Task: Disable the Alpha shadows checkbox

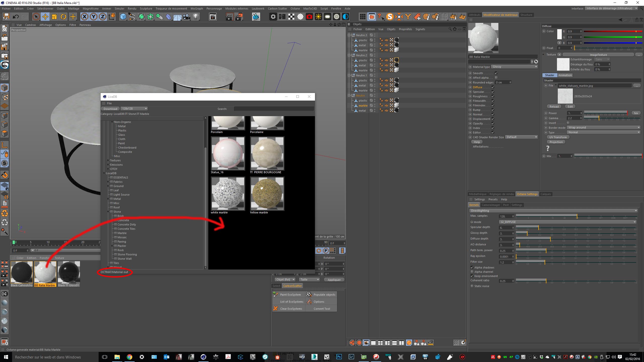Action: click(x=472, y=267)
